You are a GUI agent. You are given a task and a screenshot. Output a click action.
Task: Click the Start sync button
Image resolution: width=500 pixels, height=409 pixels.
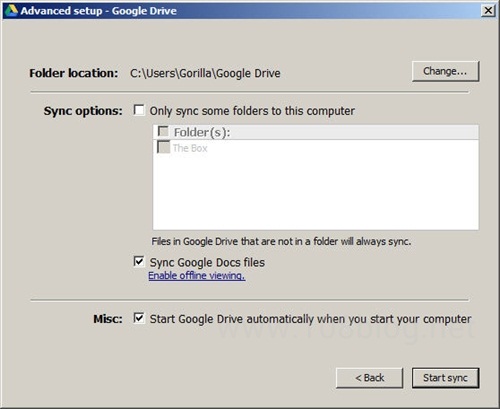click(445, 378)
